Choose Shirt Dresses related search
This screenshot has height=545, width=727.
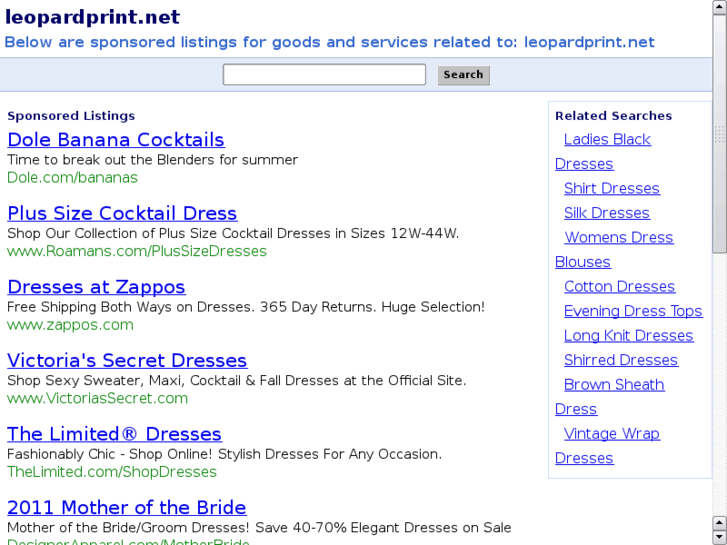point(611,189)
